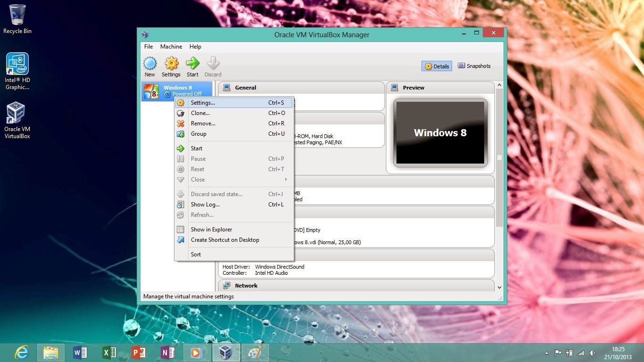
Task: Click the 'Intel HD Audio' controller text
Action: click(272, 273)
